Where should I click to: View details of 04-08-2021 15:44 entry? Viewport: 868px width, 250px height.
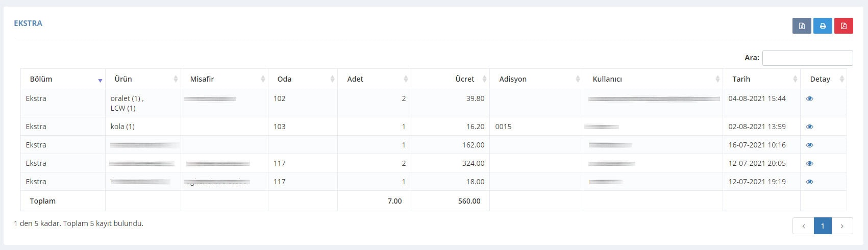tap(809, 98)
